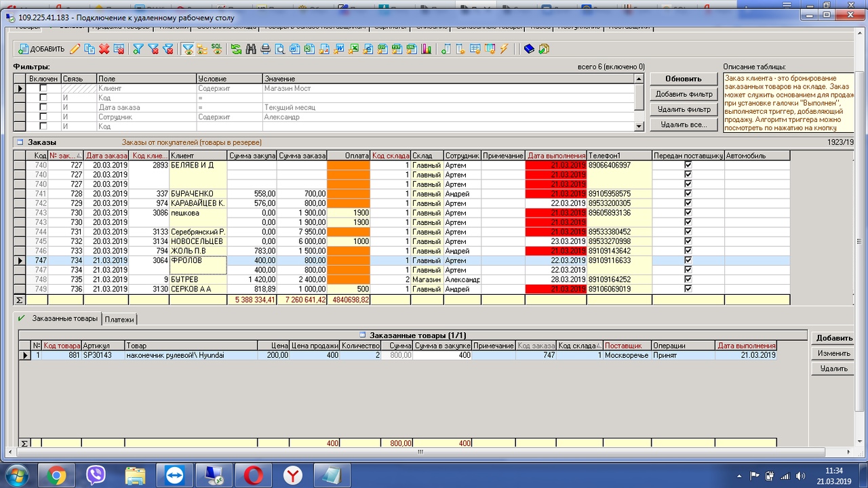
Task: Click the Добавить фильтр button
Action: pos(684,94)
